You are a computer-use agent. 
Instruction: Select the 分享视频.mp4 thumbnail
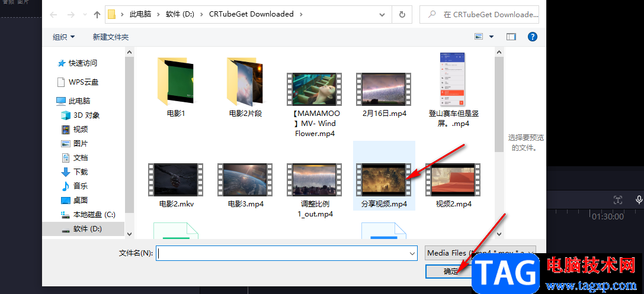pyautogui.click(x=384, y=180)
